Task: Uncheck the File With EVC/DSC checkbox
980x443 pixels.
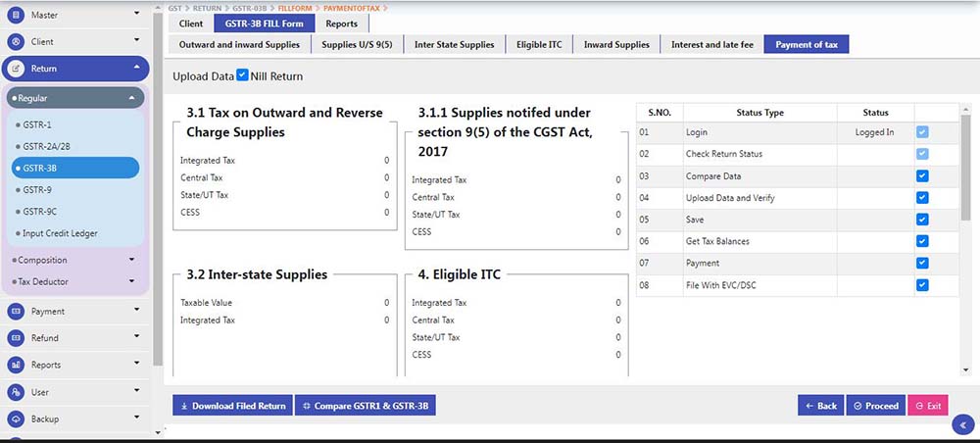Action: 922,285
